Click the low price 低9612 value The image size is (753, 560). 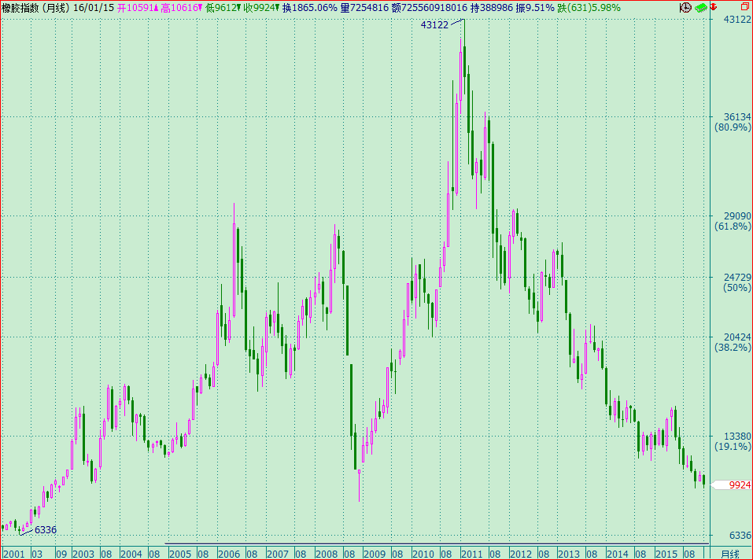click(223, 8)
